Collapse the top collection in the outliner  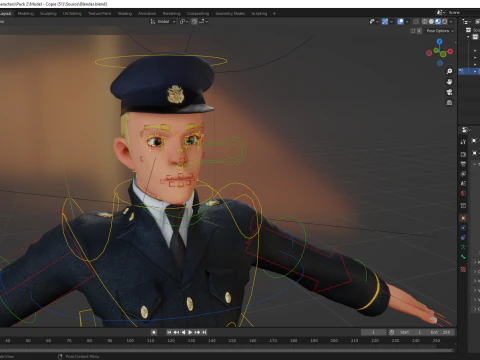click(468, 37)
